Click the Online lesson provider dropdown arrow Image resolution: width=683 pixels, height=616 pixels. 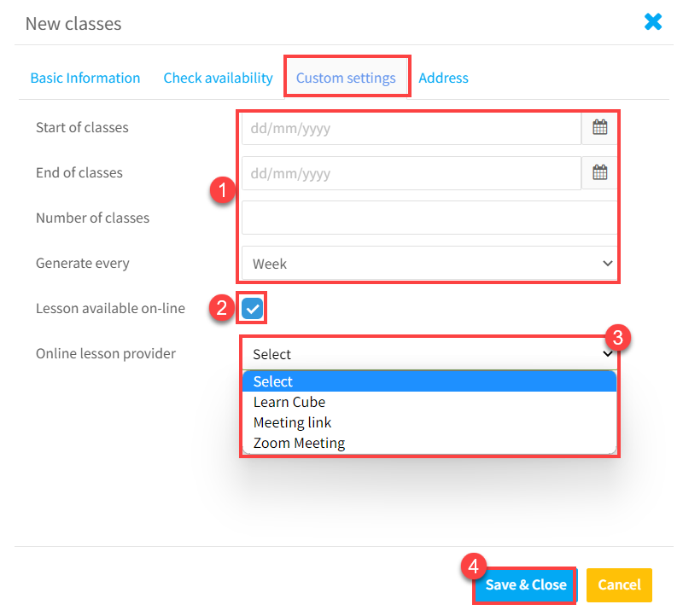coord(607,353)
